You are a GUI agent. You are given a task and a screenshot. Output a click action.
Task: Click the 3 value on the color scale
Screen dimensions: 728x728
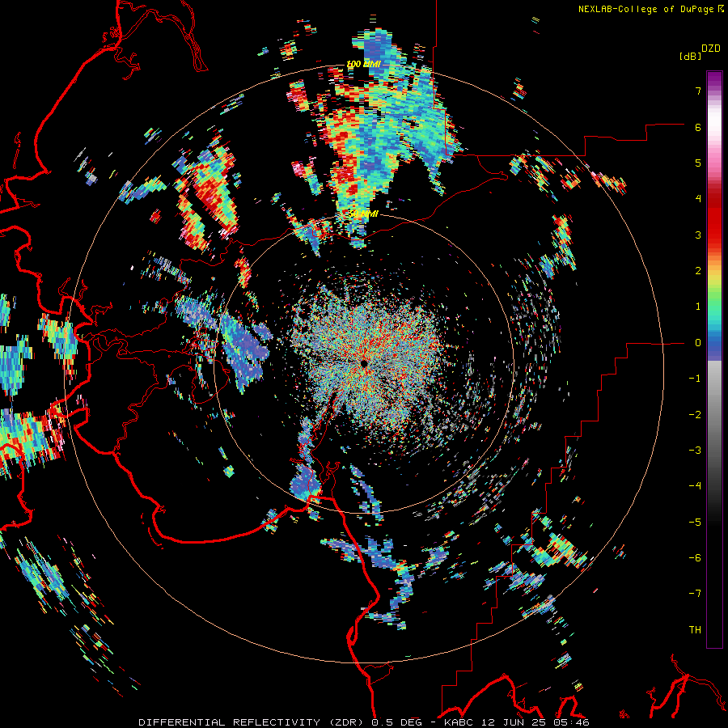tap(698, 235)
